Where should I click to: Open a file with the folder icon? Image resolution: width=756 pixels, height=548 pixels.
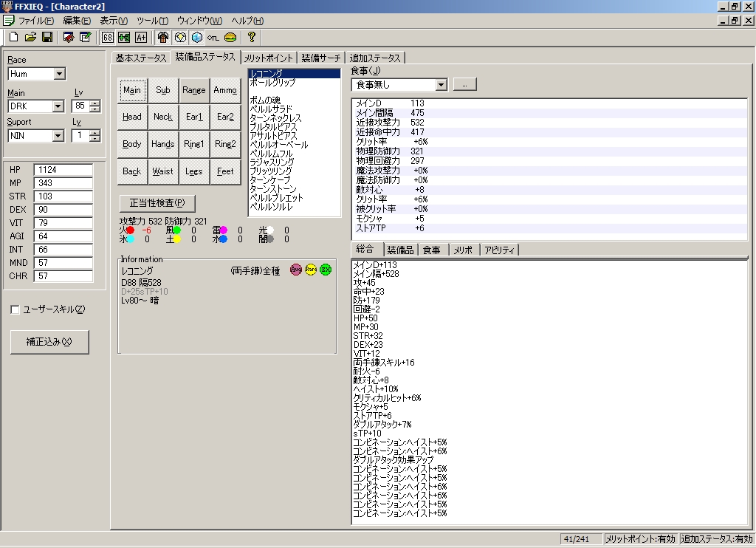pos(30,37)
